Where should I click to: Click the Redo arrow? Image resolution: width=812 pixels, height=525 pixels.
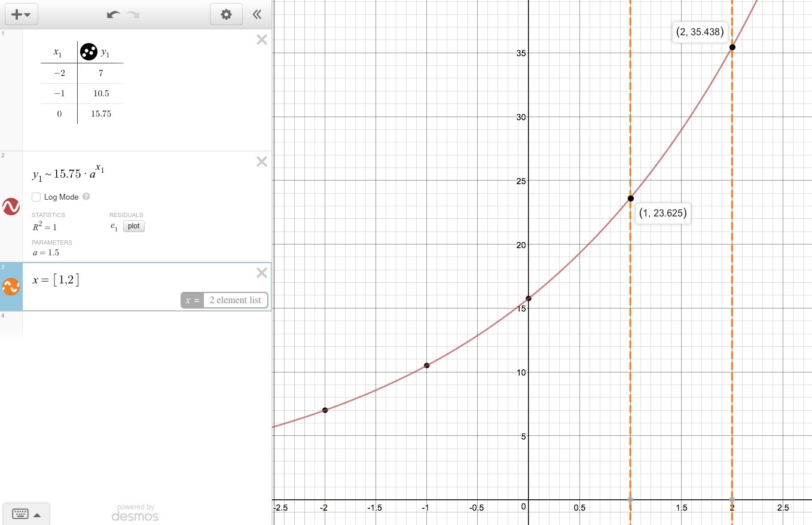coord(133,14)
